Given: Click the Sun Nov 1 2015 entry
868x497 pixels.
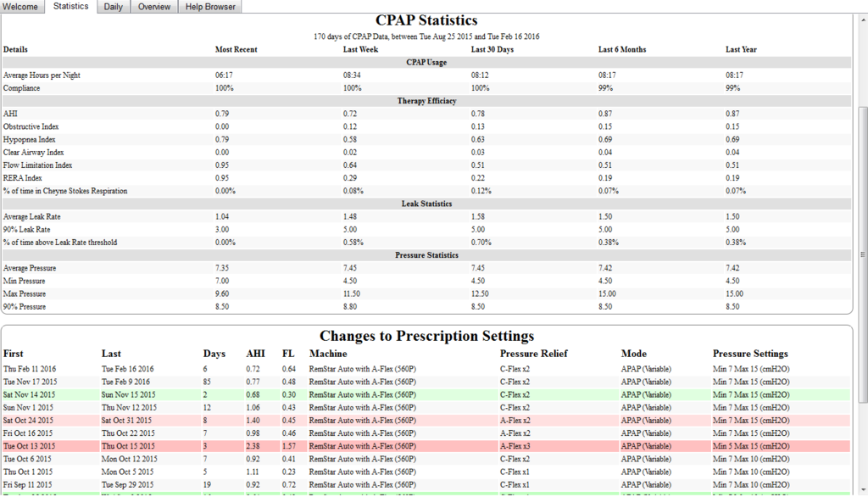Looking at the screenshot, I should [28, 407].
